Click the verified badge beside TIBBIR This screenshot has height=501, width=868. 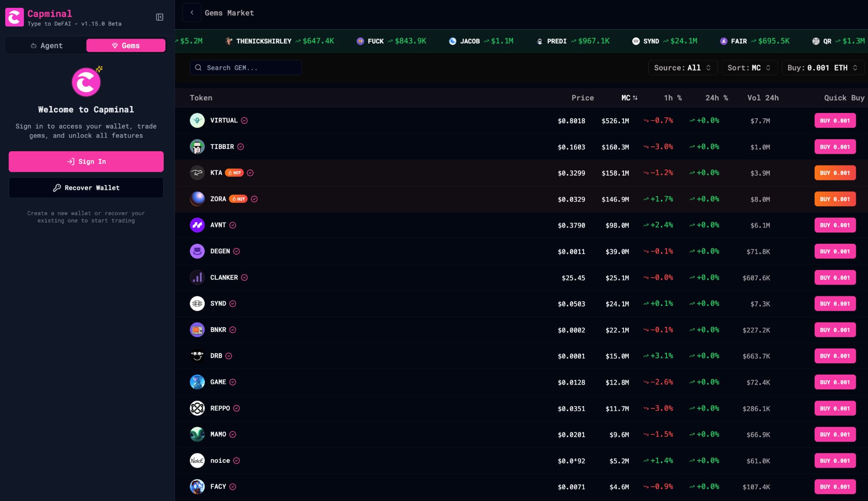coord(241,147)
